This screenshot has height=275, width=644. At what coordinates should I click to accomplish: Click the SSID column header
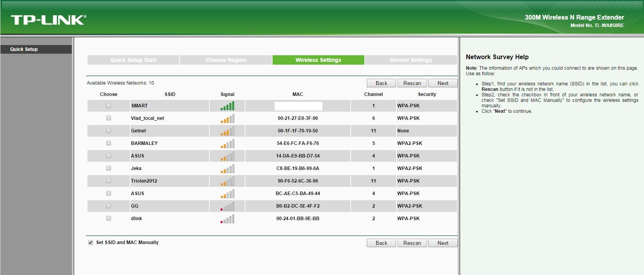point(170,94)
